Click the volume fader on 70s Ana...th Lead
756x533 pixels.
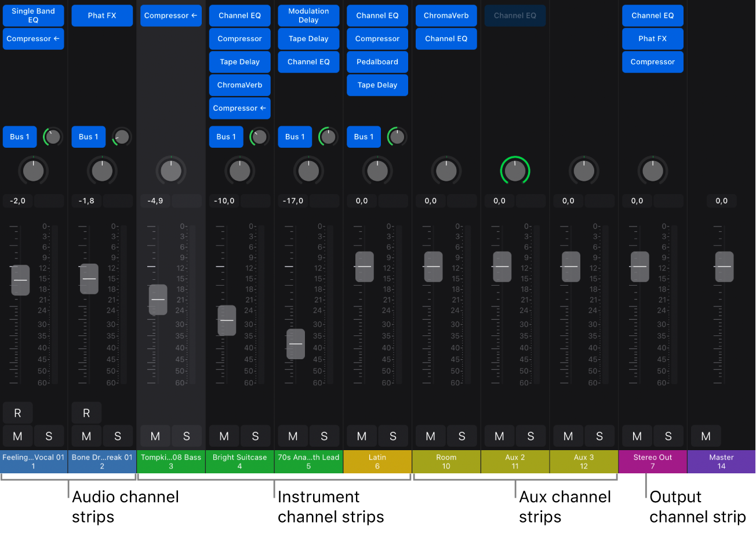296,344
